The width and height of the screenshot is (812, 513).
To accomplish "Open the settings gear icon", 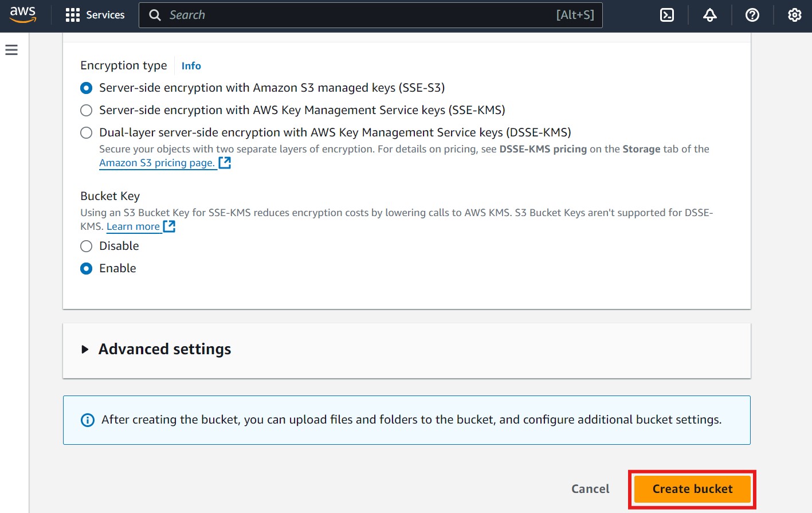I will [x=794, y=14].
